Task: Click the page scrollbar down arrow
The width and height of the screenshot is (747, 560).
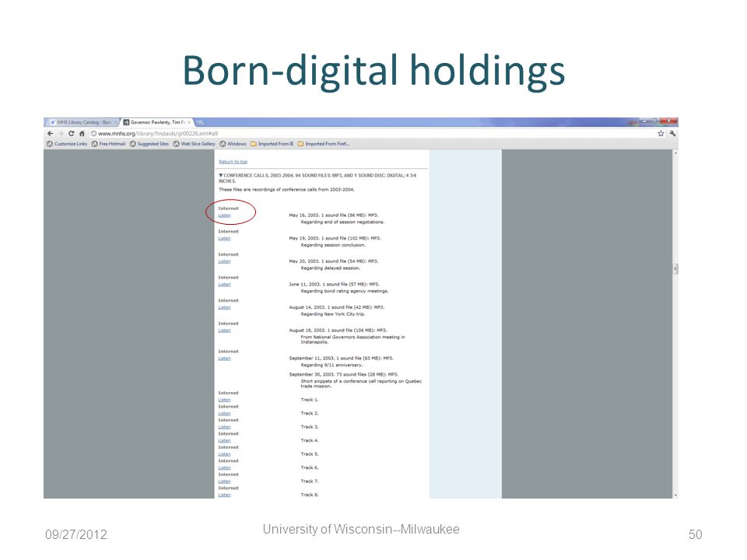Action: point(675,495)
